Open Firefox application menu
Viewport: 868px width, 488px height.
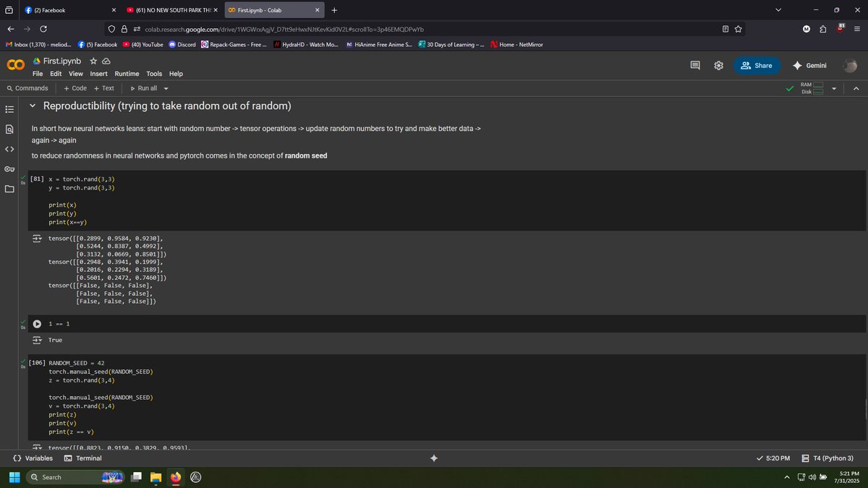tap(857, 29)
